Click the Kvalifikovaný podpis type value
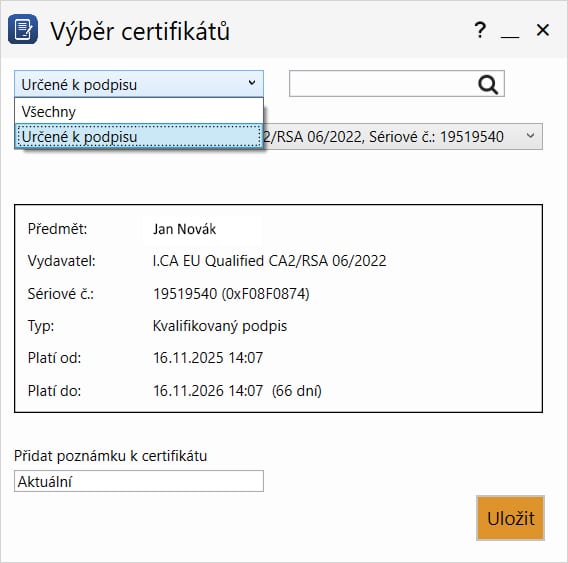 (220, 326)
